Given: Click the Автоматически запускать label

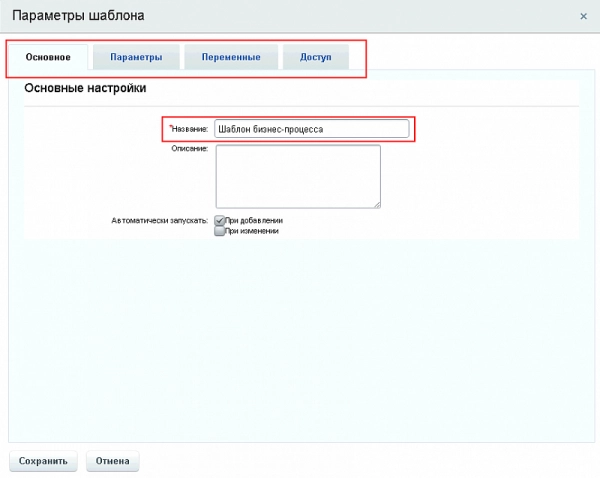Looking at the screenshot, I should (x=159, y=220).
